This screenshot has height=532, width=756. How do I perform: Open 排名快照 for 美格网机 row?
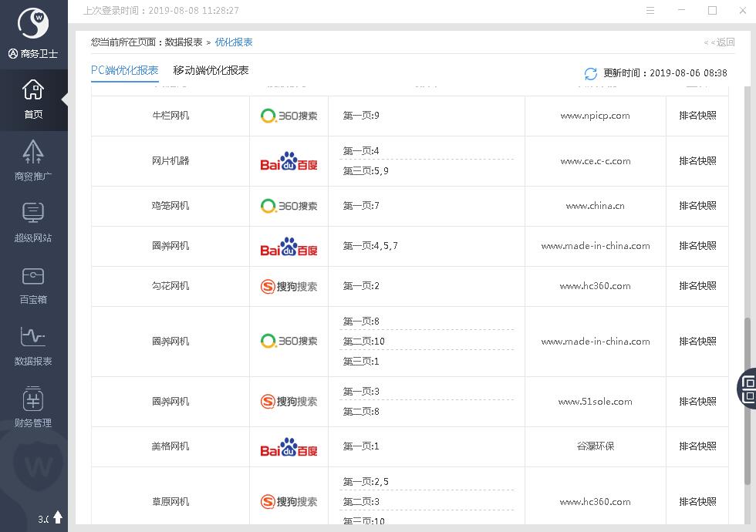point(697,446)
